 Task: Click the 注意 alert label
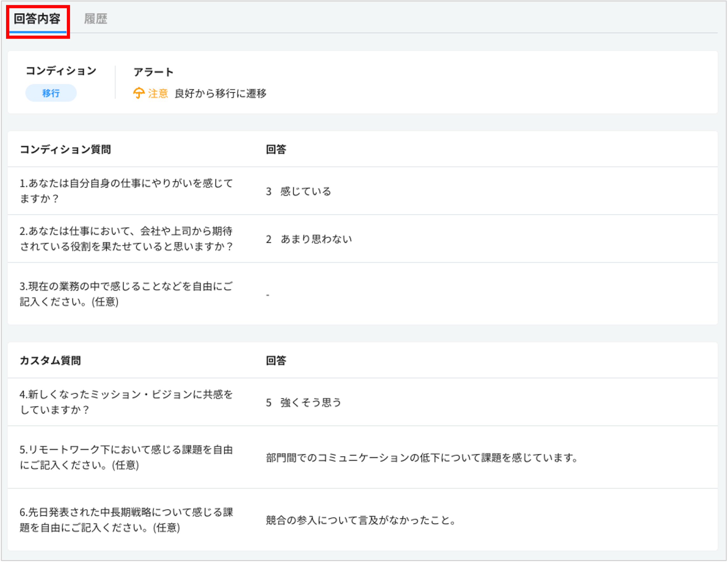pos(158,93)
